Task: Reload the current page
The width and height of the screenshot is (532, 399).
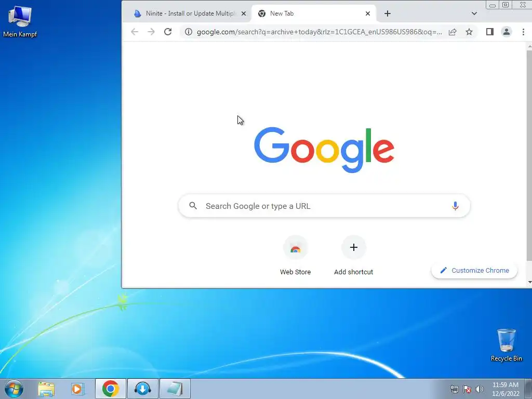Action: click(x=168, y=32)
